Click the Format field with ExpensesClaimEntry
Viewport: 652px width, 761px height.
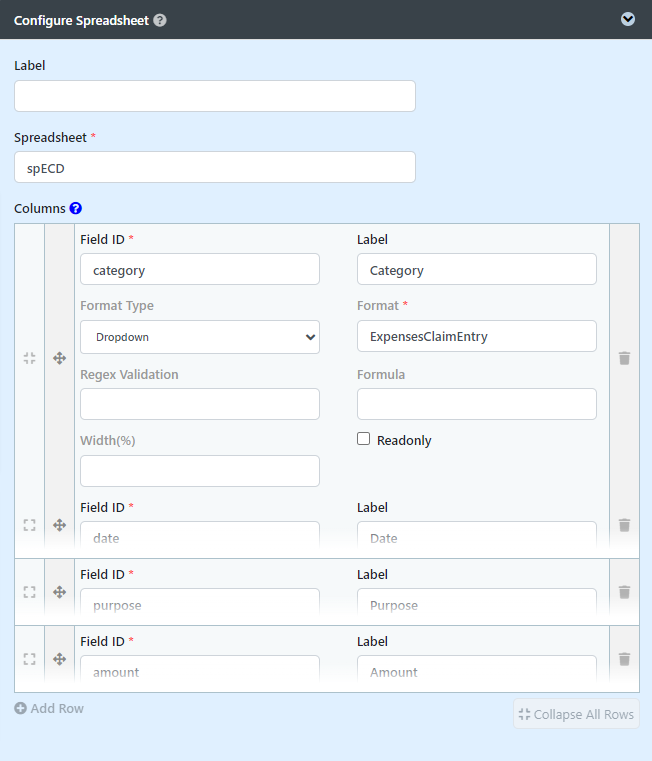pyautogui.click(x=477, y=337)
